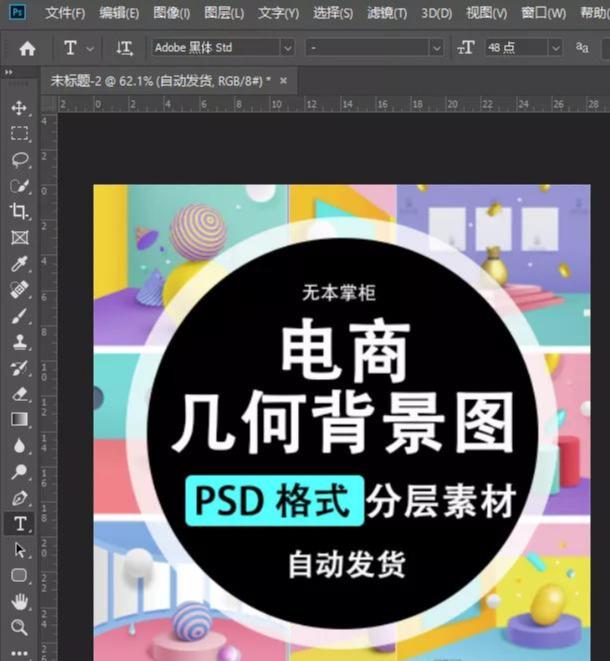Toggle text orientation in options bar

click(124, 48)
